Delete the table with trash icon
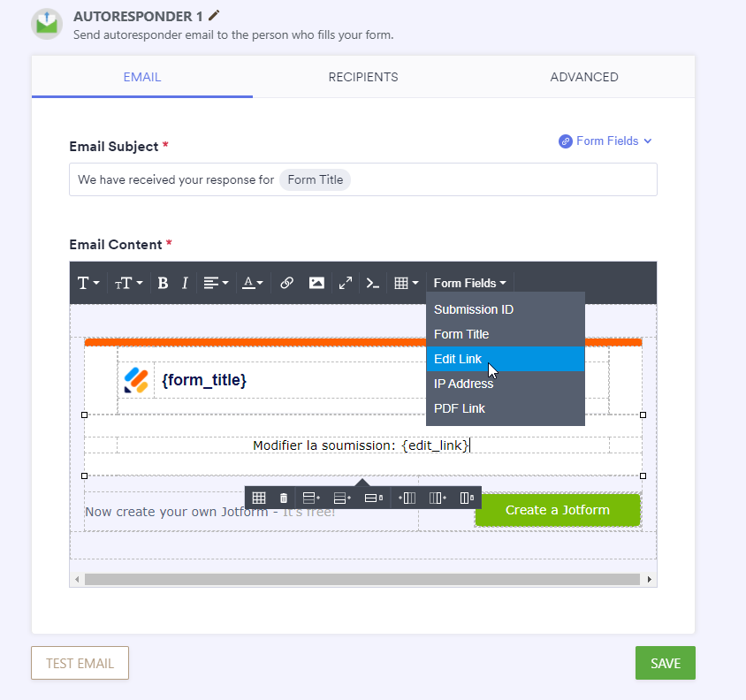This screenshot has width=746, height=700. 283,498
